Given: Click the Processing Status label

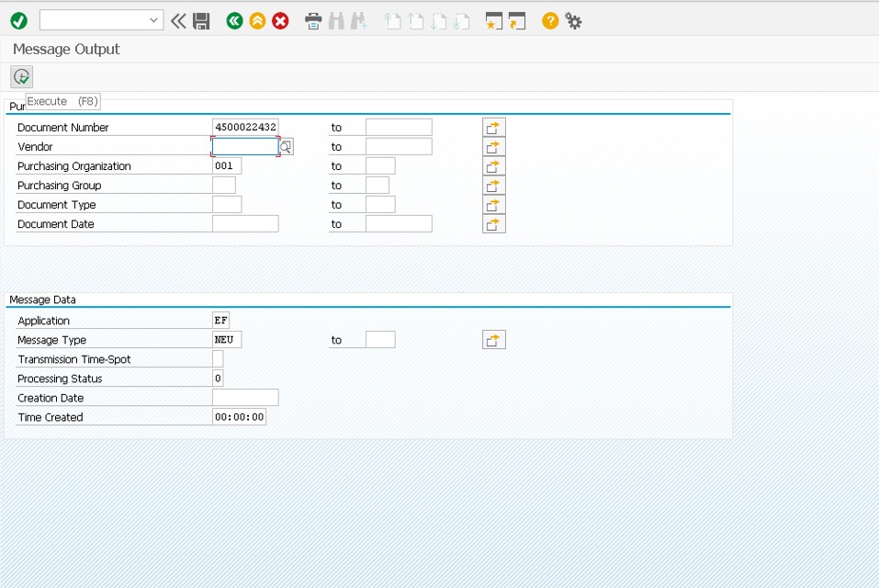Looking at the screenshot, I should click(60, 379).
